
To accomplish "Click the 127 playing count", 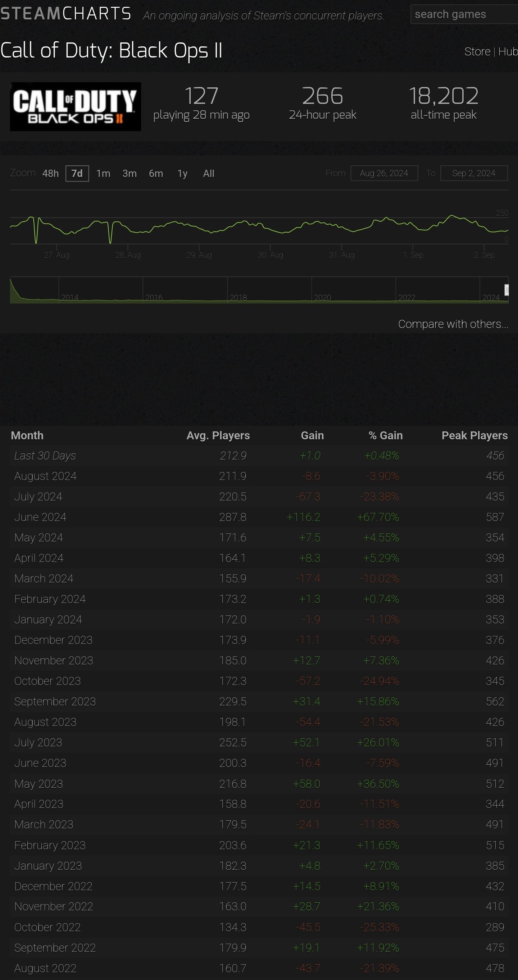I will tap(201, 96).
